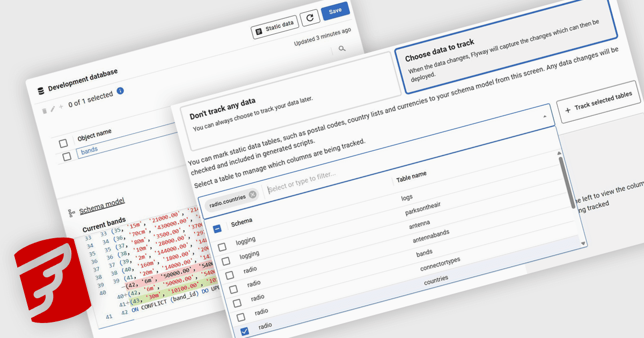Tick the checkbox for the antennabands row
This screenshot has height=338, width=644.
(233, 289)
